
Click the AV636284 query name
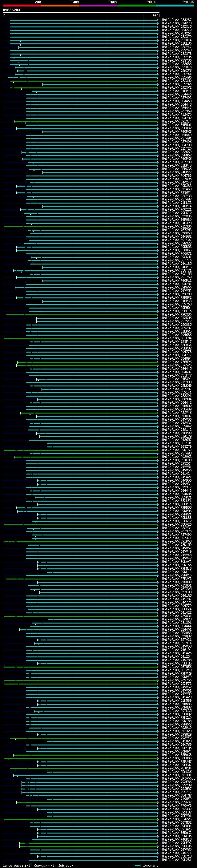tap(11, 10)
